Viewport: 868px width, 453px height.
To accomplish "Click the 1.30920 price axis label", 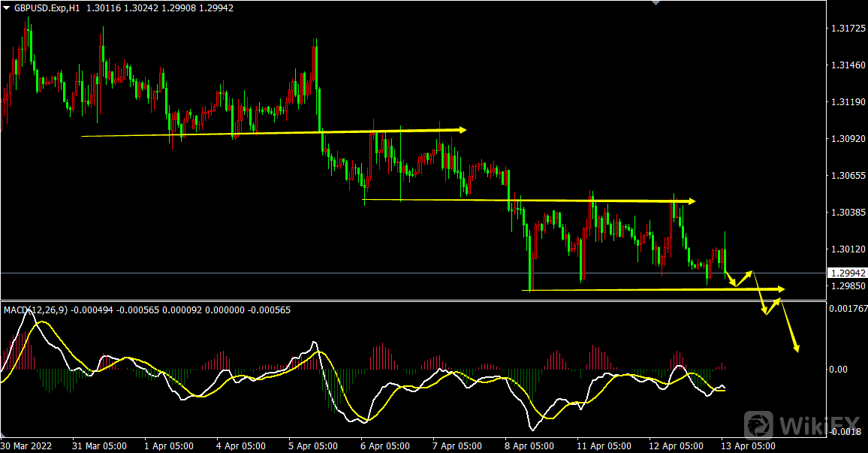I will [848, 139].
